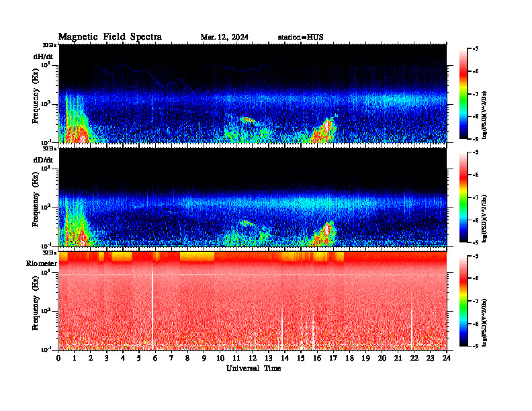Click the "dD/dt" panel label

(x=43, y=160)
